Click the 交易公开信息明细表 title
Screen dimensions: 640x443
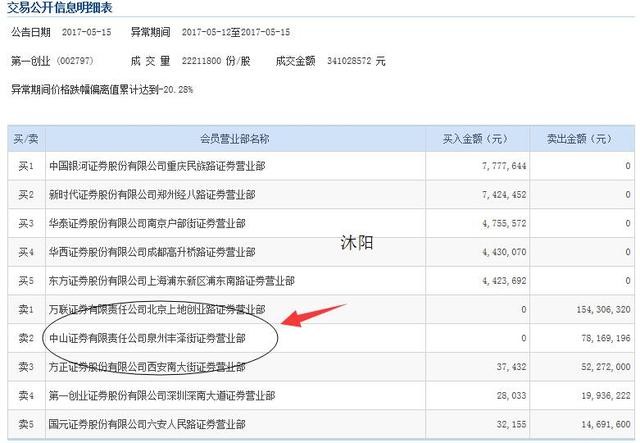click(60, 7)
